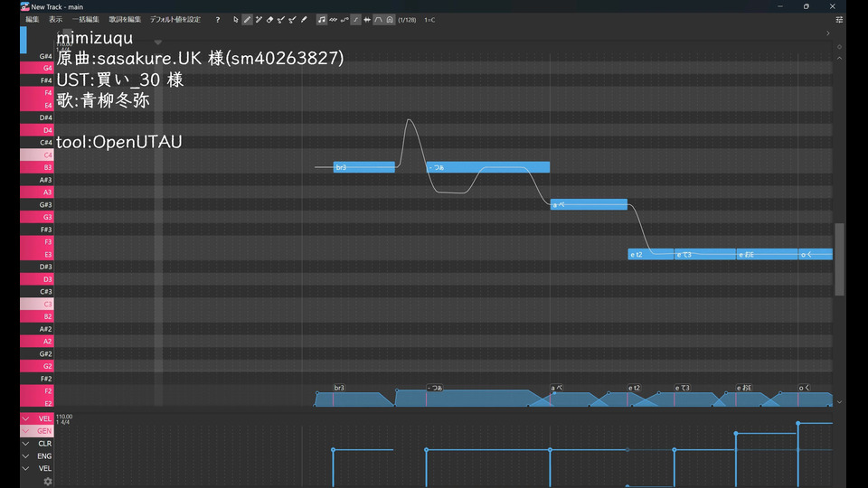Toggle pitch curve display
This screenshot has width=868, height=488.
(x=344, y=20)
